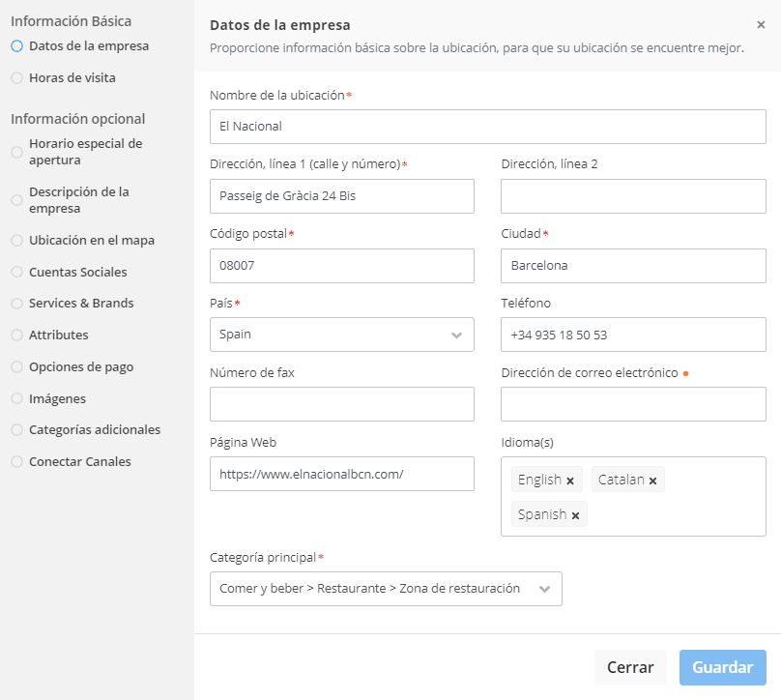Click the Nombre de la ubicación field
Screen dimensions: 781x700
[487, 127]
